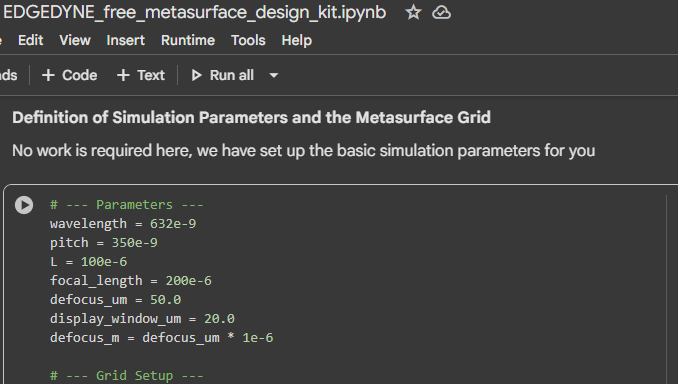Open the Edit menu
Viewport: 678px width, 384px height.
pos(31,40)
